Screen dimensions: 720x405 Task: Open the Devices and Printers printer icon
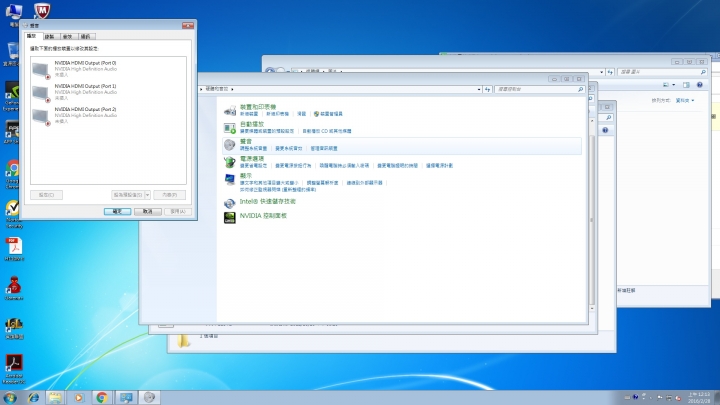pos(230,110)
